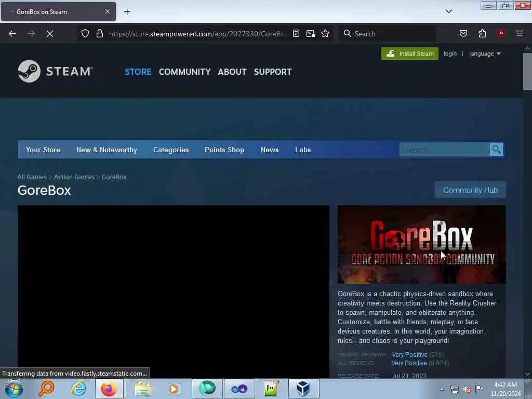Open picture-in-picture icon in address bar

tap(311, 33)
